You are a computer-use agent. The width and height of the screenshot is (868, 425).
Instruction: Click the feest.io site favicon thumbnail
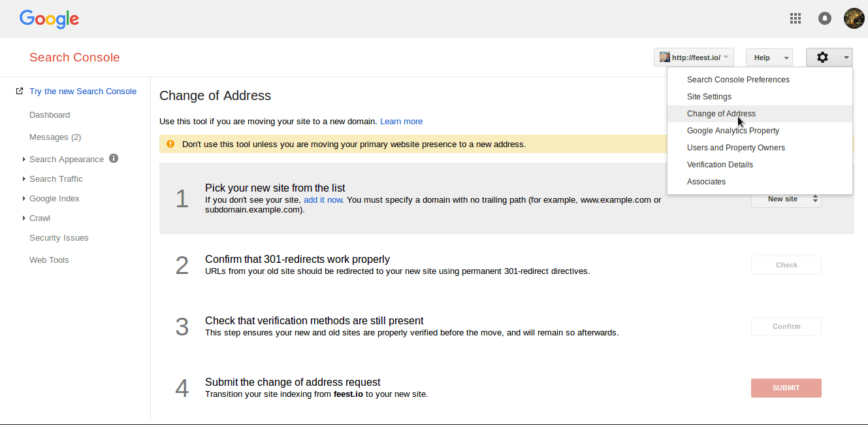(664, 58)
